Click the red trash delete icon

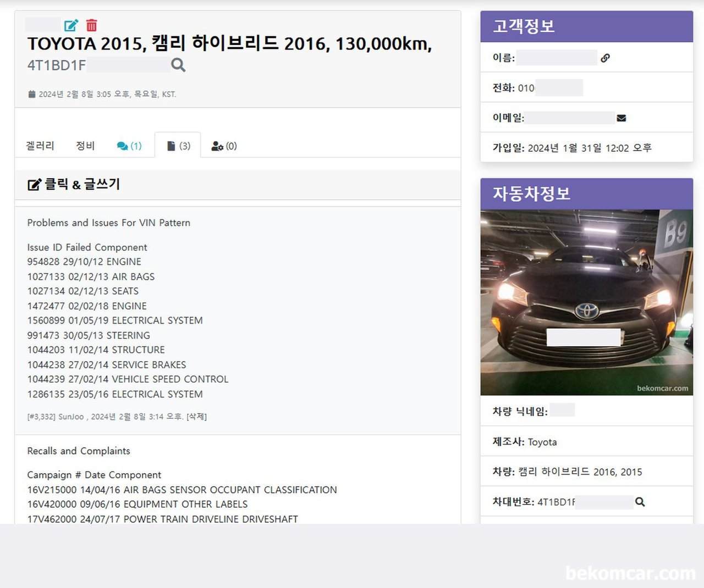(x=92, y=25)
